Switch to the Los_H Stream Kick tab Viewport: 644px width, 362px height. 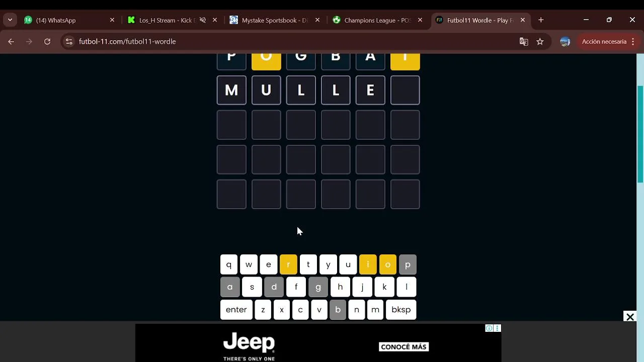pyautogui.click(x=173, y=20)
